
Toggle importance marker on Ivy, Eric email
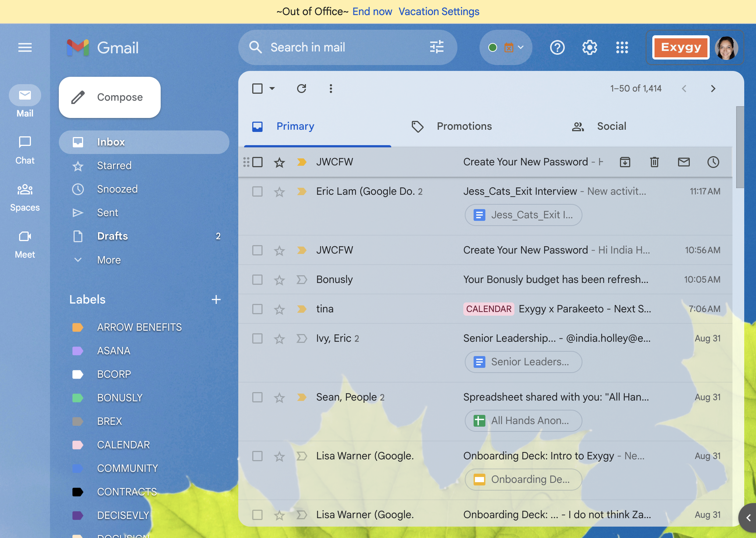[302, 338]
